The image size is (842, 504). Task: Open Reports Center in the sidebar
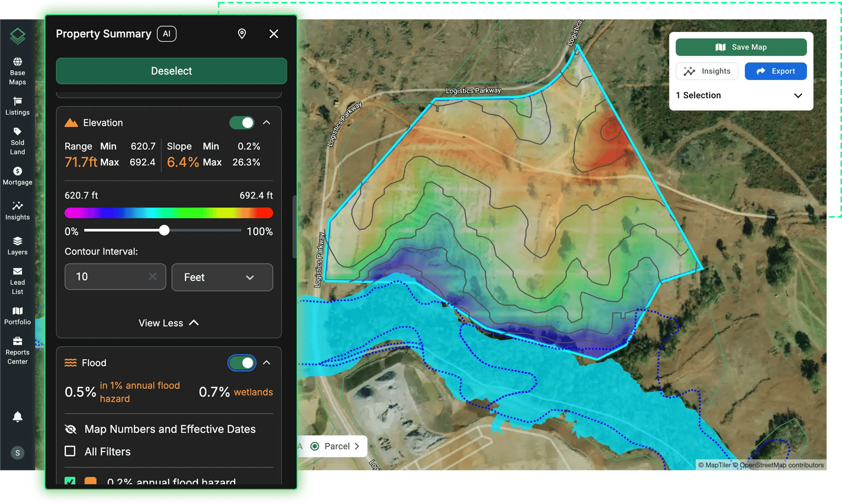(17, 351)
